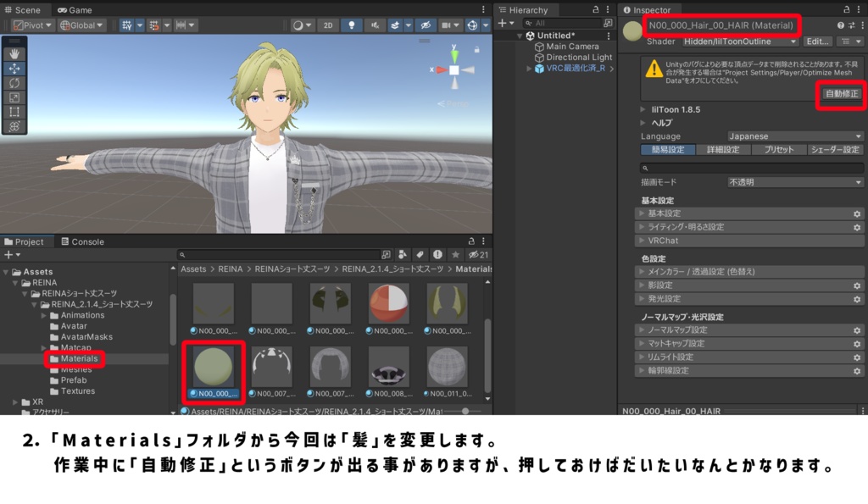This screenshot has width=868, height=504.
Task: Select the Hand pan tool in Scene toolbar
Action: click(14, 53)
